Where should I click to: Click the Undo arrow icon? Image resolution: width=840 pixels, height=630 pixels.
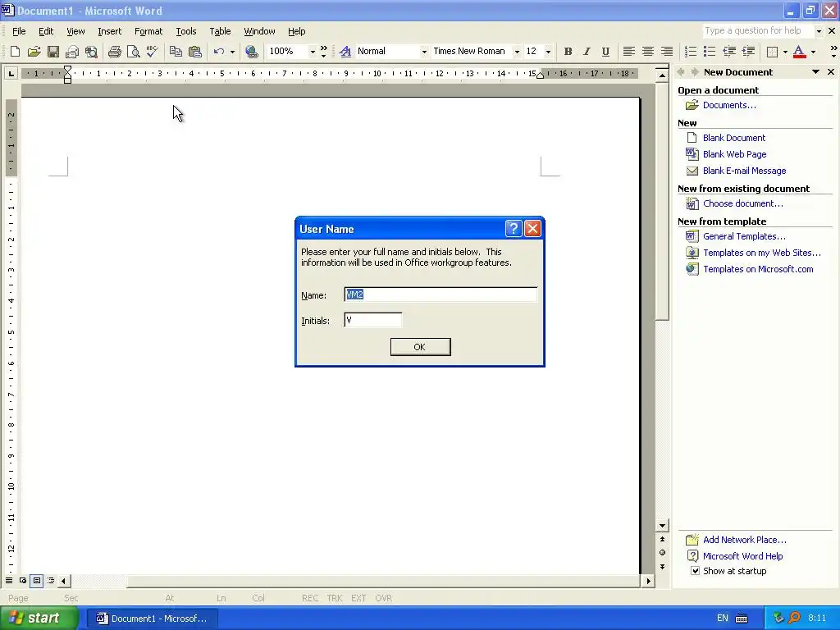coord(218,52)
